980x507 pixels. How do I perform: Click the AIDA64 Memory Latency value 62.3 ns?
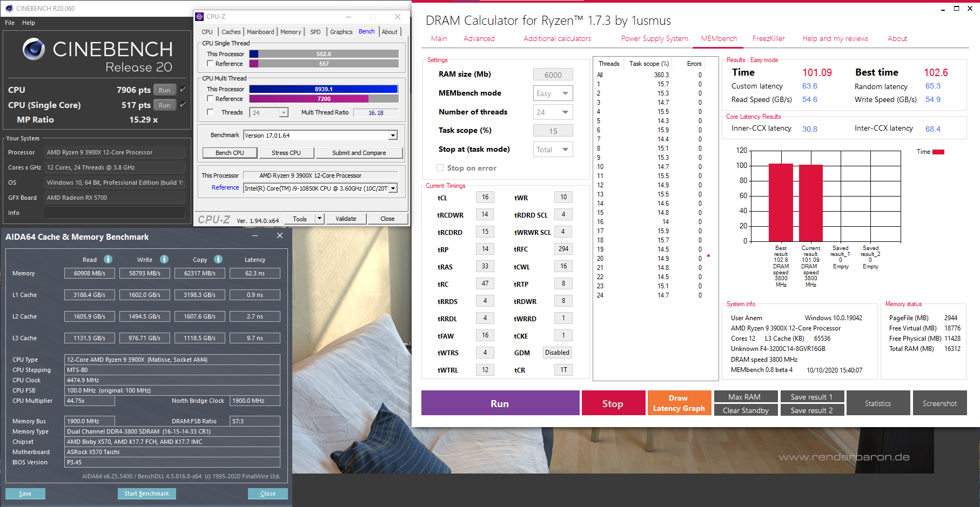pyautogui.click(x=255, y=273)
